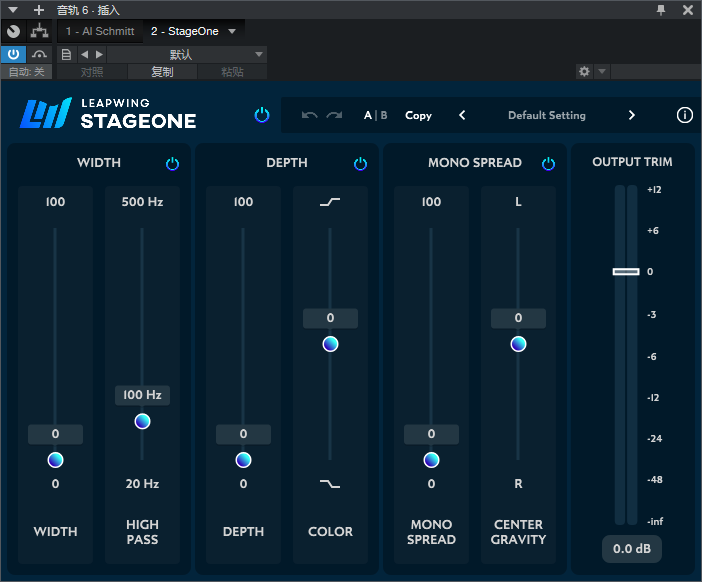Go to previous preset with left chevron
Viewport: 702px width, 582px height.
[462, 116]
